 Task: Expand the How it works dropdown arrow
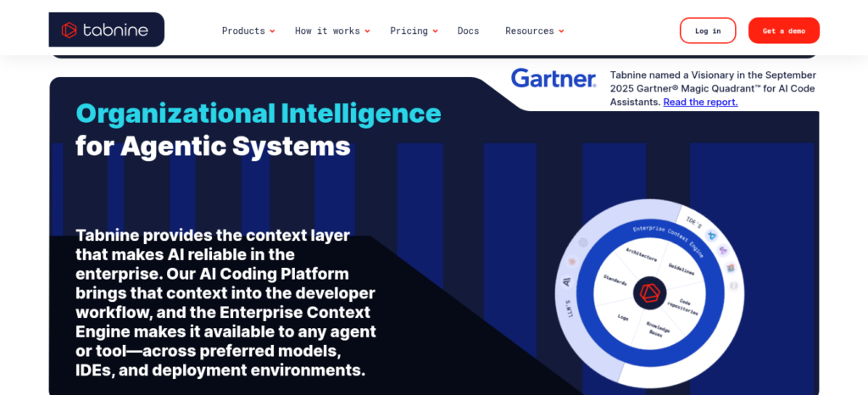tap(367, 31)
